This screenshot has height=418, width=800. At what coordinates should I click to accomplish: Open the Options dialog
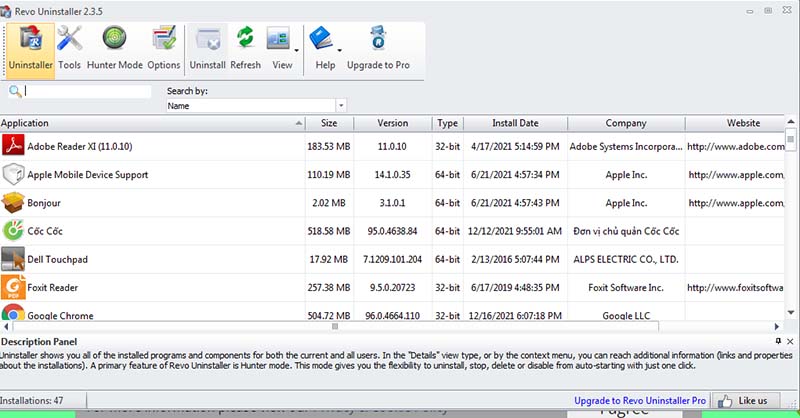164,50
